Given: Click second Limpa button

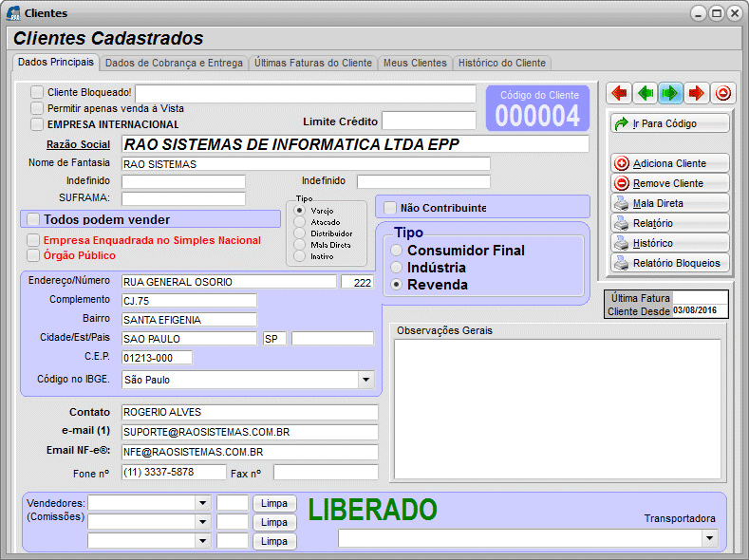Looking at the screenshot, I should tap(274, 522).
